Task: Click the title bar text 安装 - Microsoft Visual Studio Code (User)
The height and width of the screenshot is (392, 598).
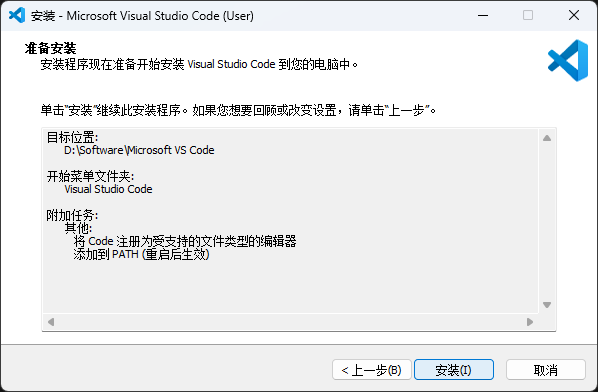Action: 142,16
